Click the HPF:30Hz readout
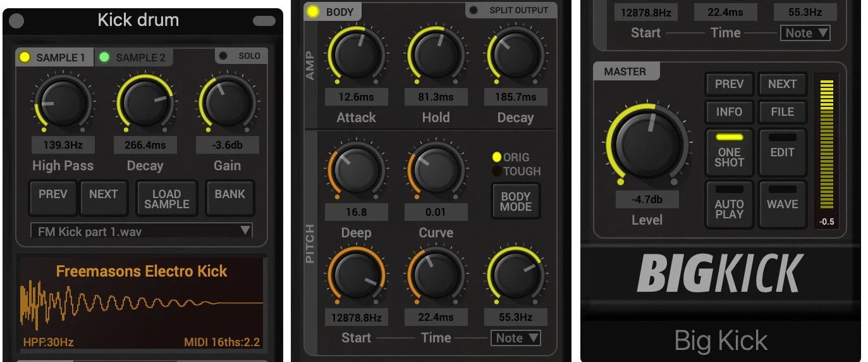868x362 pixels. click(x=48, y=342)
